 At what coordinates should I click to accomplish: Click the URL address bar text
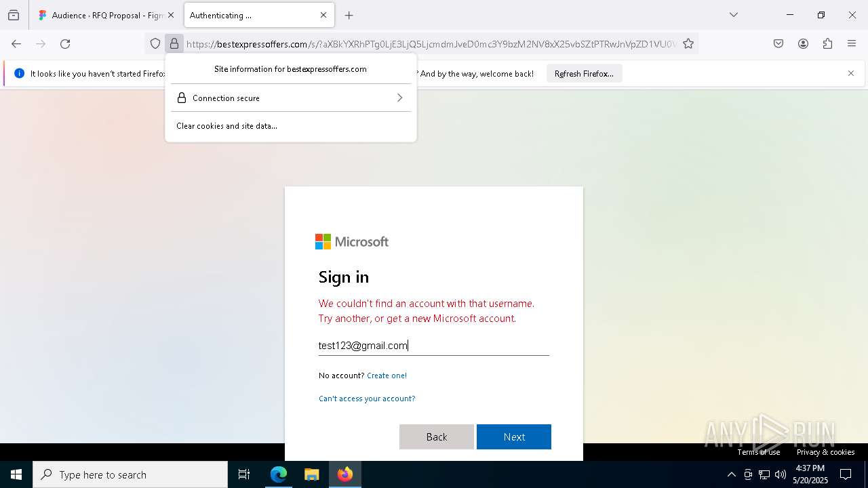pos(431,44)
